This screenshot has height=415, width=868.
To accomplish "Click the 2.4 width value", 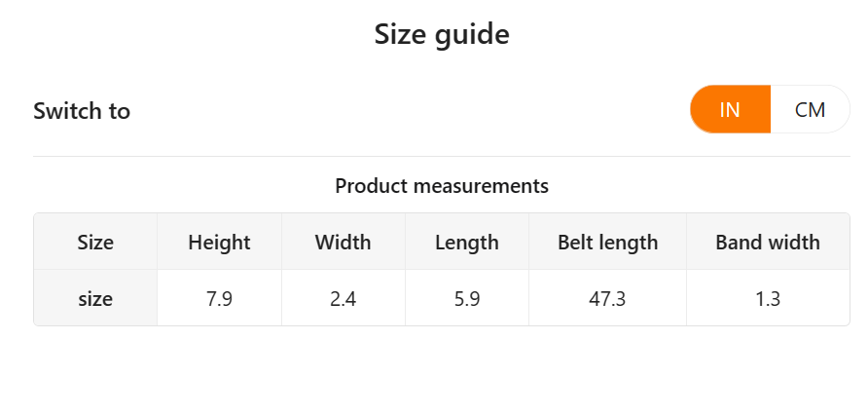I will [x=344, y=299].
